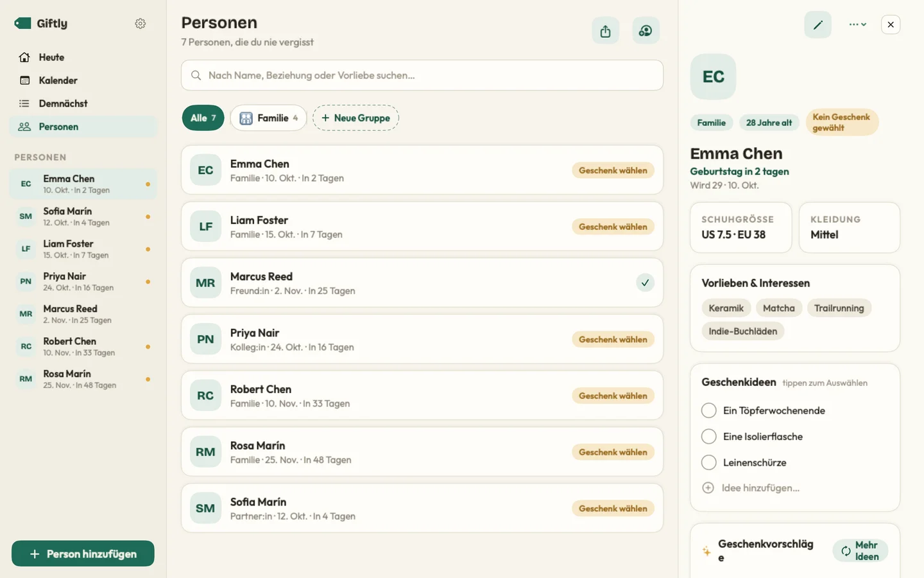Click the Person hinzufügen button
Viewport: 924px width, 578px height.
[83, 554]
